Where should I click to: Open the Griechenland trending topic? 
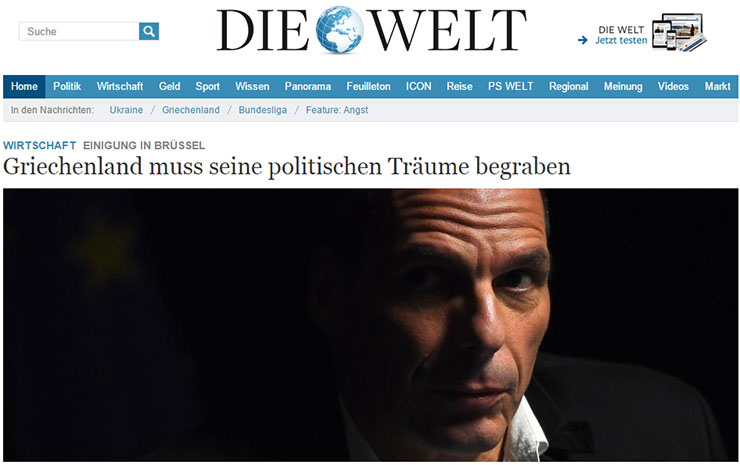click(x=191, y=110)
